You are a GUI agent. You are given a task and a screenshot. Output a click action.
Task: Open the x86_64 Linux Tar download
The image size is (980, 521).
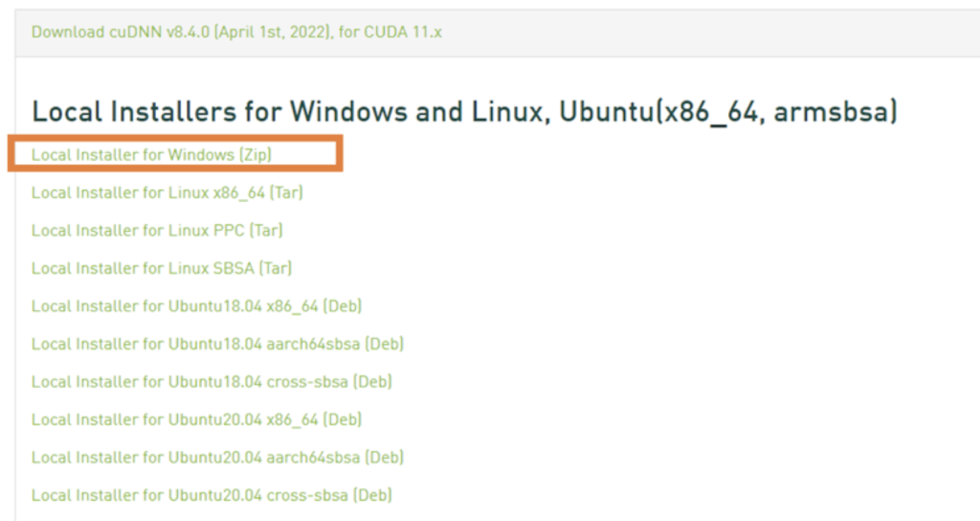pos(167,193)
